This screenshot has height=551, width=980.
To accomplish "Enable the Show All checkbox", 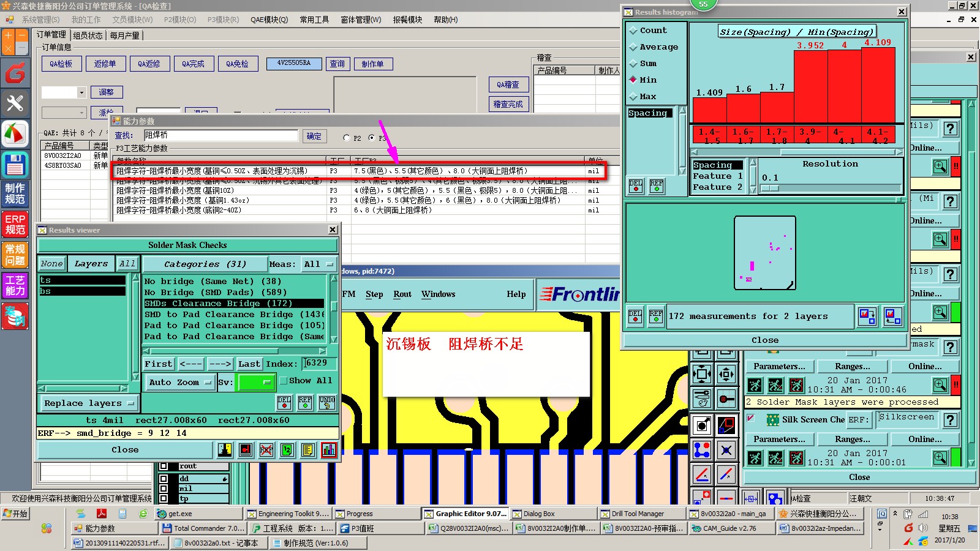I will click(284, 381).
